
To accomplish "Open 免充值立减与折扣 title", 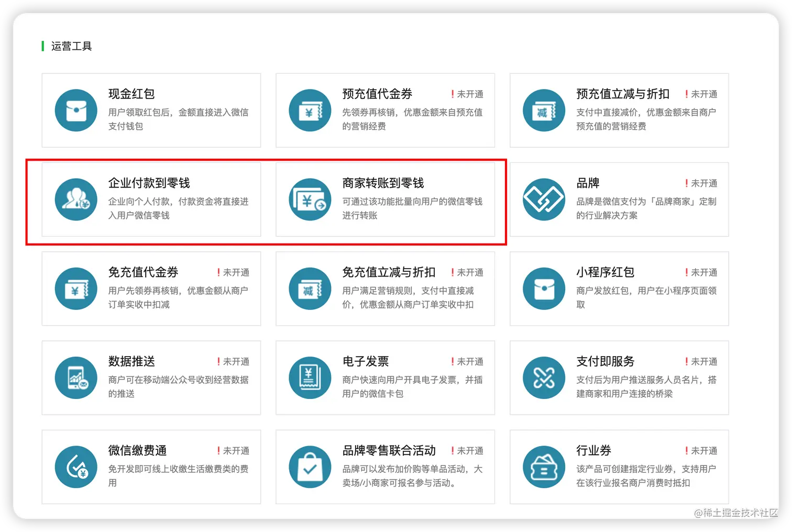I will click(389, 272).
